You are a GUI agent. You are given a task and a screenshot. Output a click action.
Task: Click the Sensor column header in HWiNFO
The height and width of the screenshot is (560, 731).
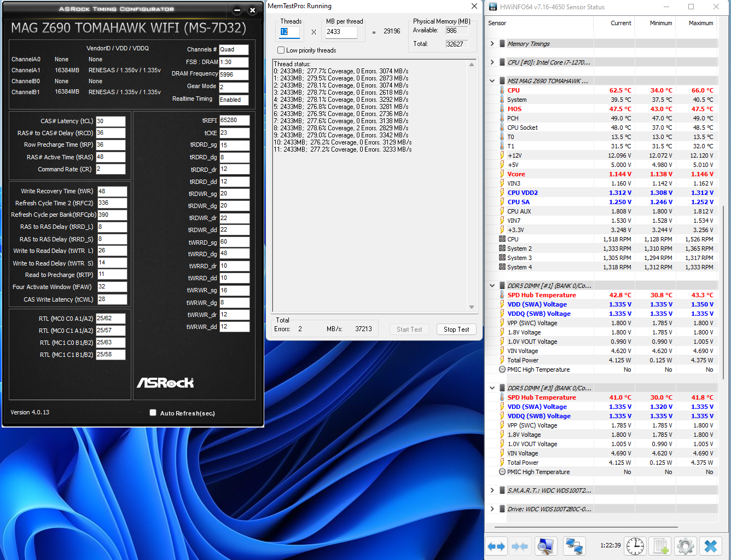(539, 24)
